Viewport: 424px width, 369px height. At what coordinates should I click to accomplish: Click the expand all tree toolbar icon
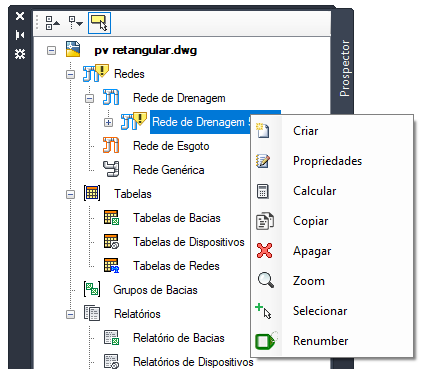(52, 23)
